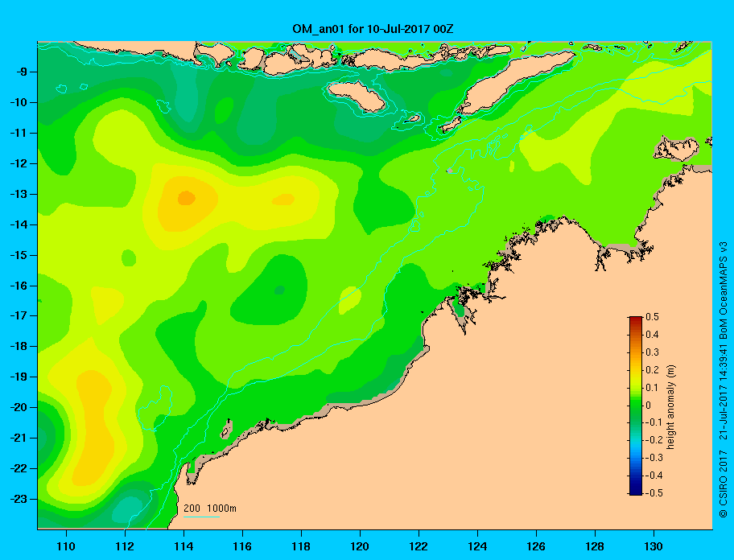This screenshot has width=734, height=560.
Task: Click latitude label -9 on the left axis
Action: pyautogui.click(x=22, y=72)
